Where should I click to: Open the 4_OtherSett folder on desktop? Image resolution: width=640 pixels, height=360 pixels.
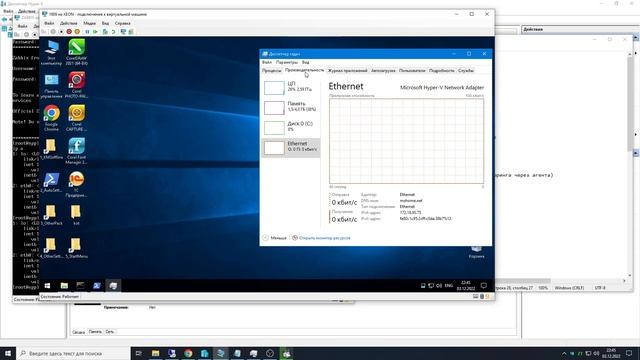(x=51, y=248)
